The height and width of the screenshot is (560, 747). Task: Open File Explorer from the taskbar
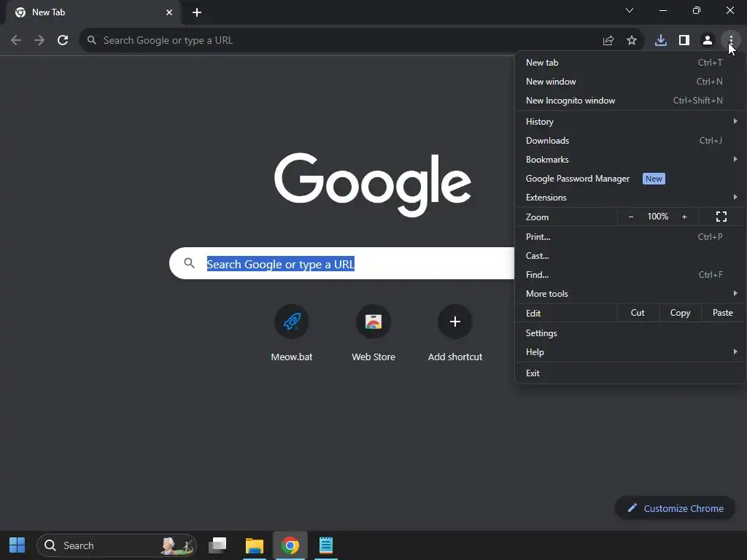click(x=255, y=545)
